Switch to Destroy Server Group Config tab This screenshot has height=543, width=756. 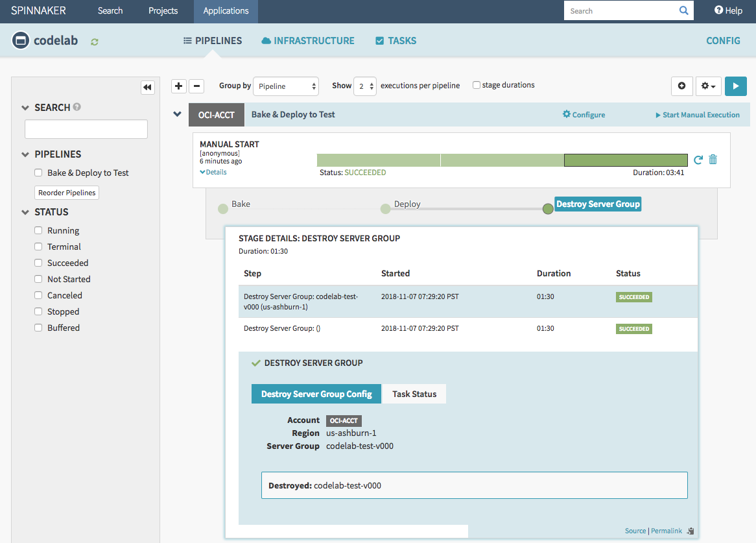coord(316,394)
